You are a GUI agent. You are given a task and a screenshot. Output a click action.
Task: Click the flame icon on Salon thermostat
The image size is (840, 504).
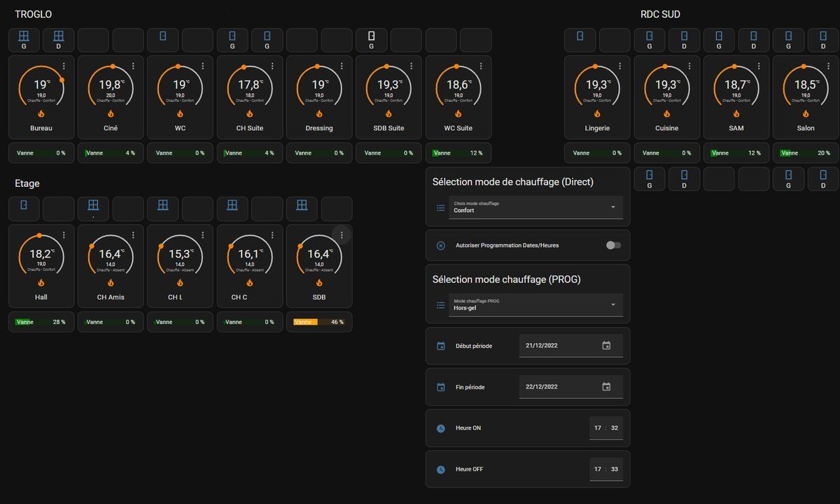point(805,113)
